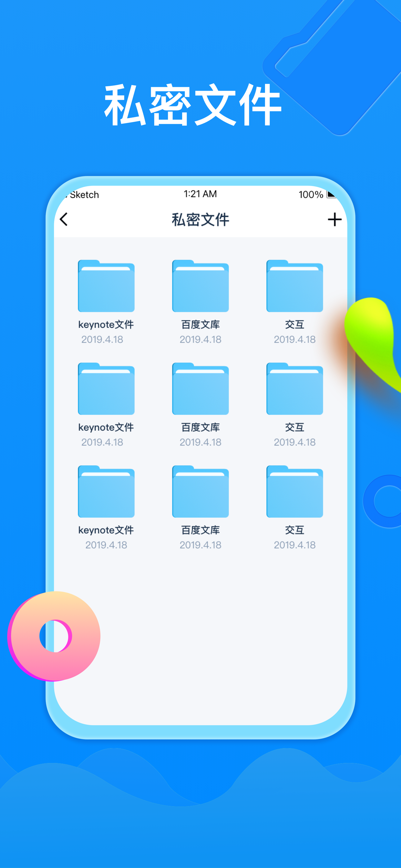Open keynote文件 folder in second row
Image resolution: width=401 pixels, height=868 pixels.
click(x=106, y=388)
